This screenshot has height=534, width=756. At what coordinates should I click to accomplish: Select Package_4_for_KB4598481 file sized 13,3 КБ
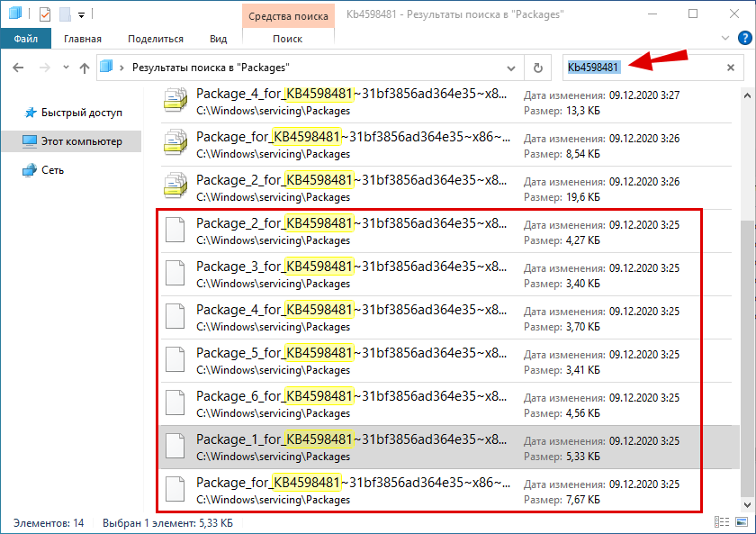[446, 102]
